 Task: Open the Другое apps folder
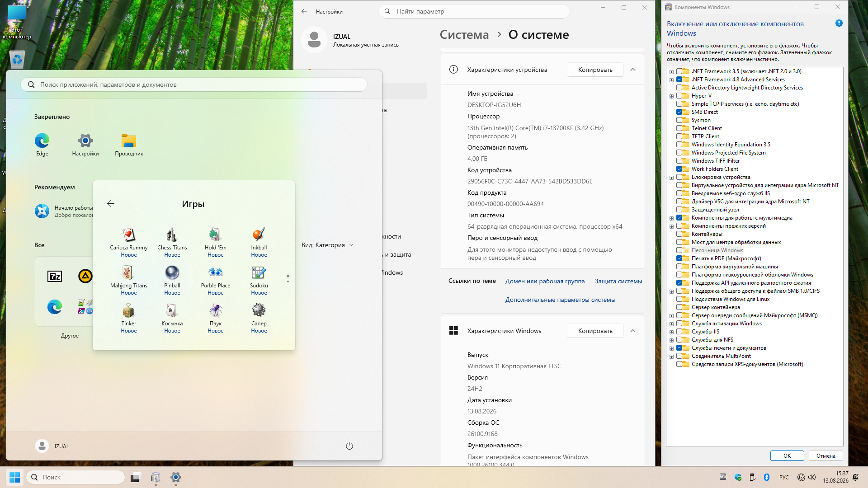click(70, 336)
